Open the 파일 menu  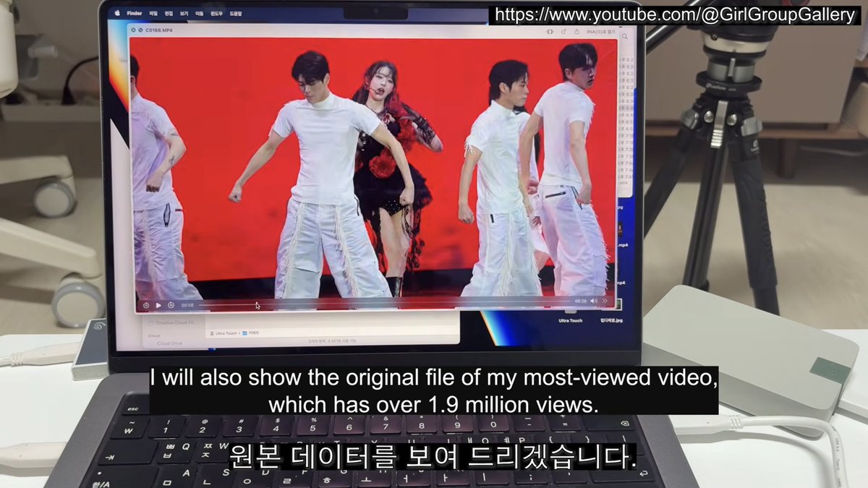[153, 13]
